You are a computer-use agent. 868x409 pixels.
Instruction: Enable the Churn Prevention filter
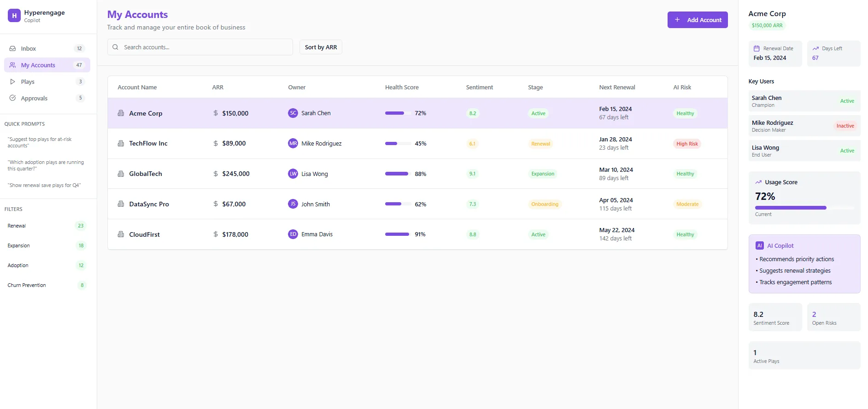tap(47, 285)
